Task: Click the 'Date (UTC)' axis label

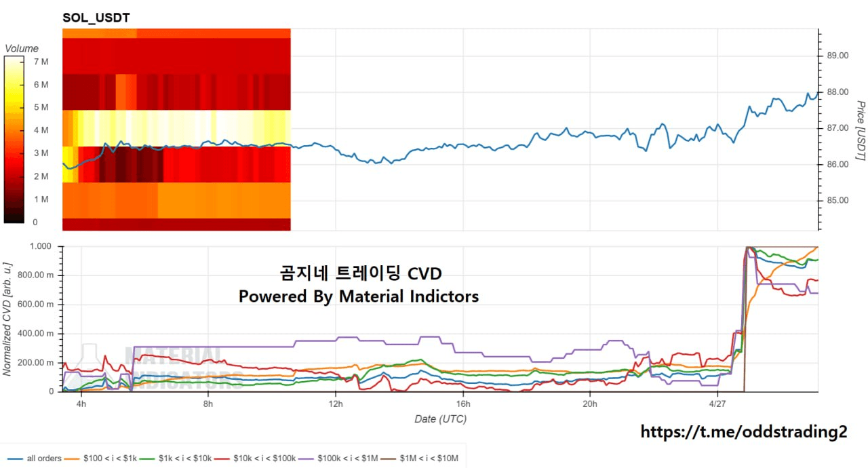Action: [x=440, y=419]
